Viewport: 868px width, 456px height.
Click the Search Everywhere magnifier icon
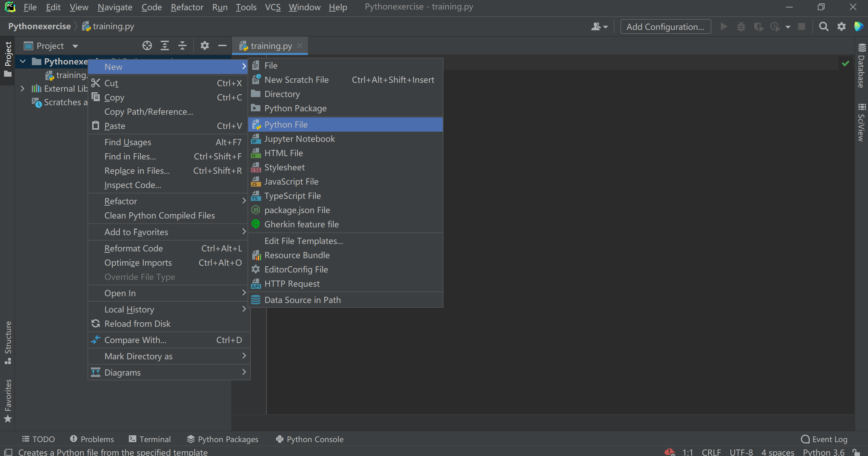pyautogui.click(x=824, y=26)
